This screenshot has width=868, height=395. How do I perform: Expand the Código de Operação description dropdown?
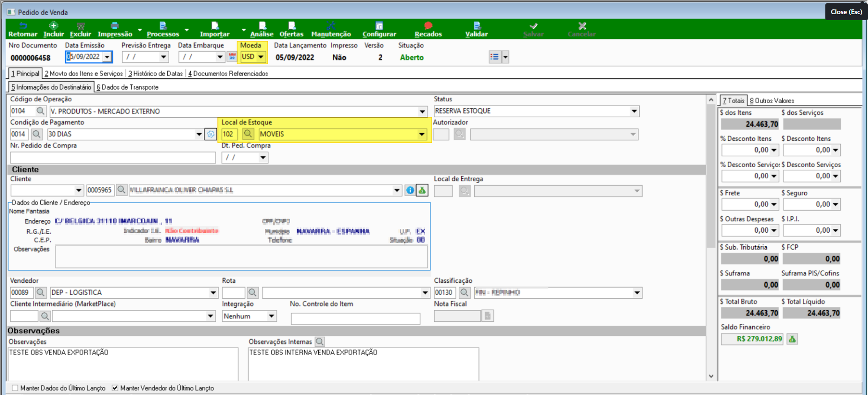tap(422, 111)
